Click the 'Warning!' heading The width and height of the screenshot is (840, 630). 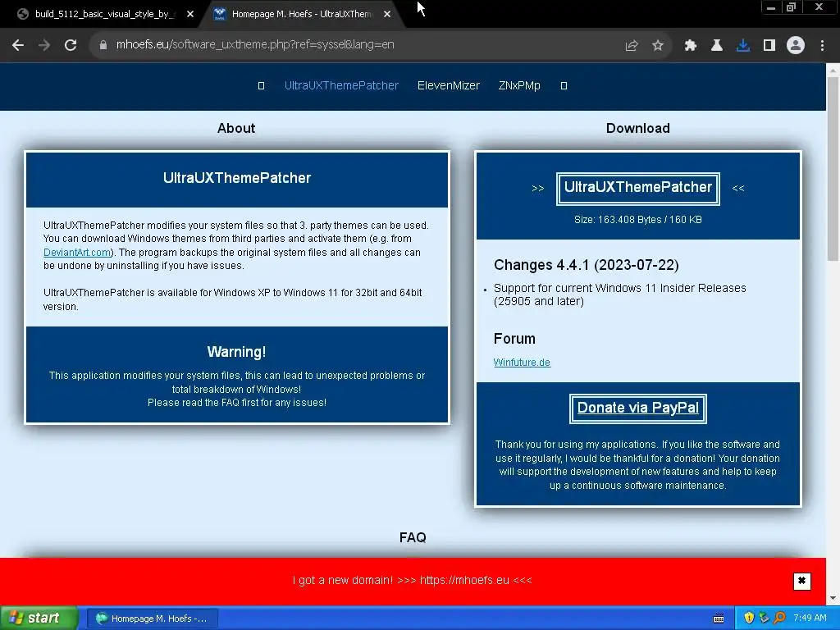tap(236, 352)
